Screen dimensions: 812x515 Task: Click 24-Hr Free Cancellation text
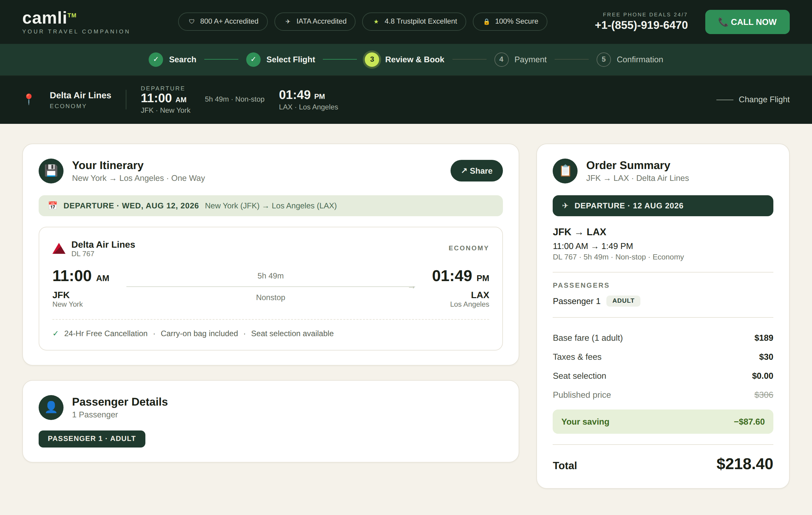[x=106, y=334]
